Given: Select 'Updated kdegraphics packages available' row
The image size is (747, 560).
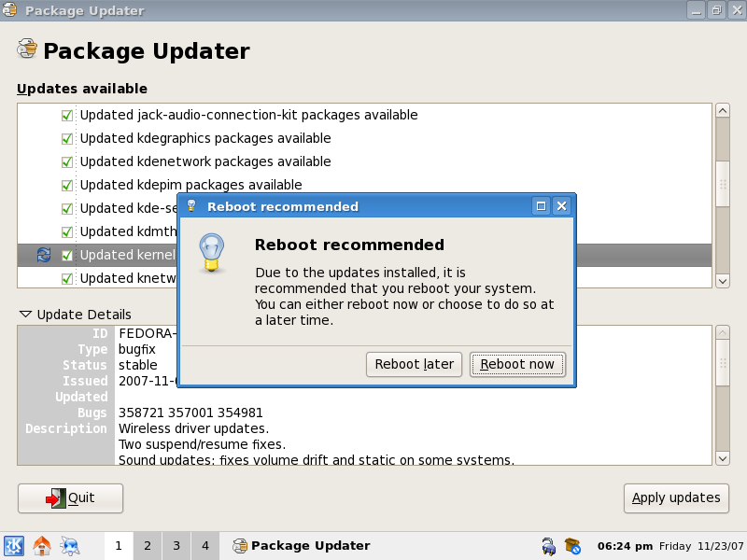Looking at the screenshot, I should 364,138.
